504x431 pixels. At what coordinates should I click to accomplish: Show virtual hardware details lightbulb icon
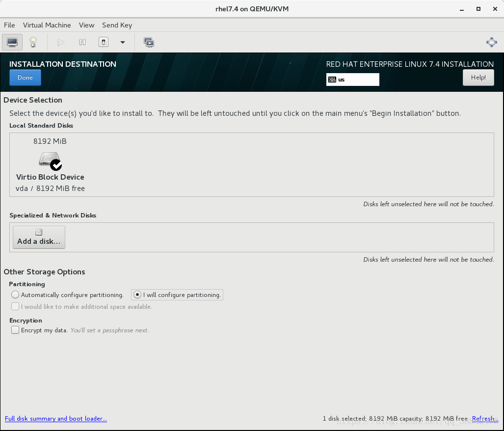(x=33, y=42)
